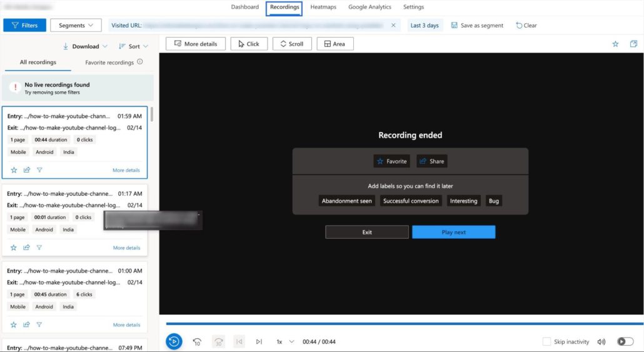The image size is (644, 352).
Task: Favorite the 01:17 AM recording card star
Action: (14, 248)
